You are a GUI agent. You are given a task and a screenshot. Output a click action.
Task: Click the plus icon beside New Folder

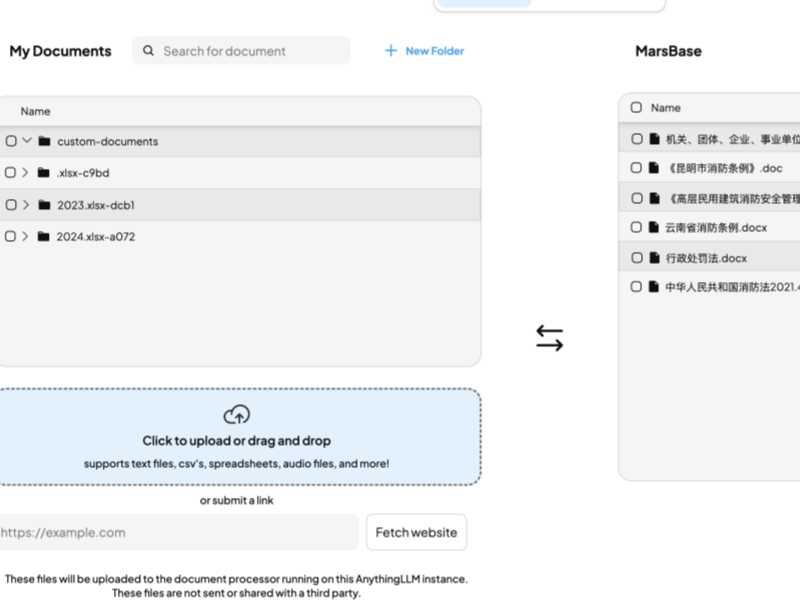pos(391,51)
